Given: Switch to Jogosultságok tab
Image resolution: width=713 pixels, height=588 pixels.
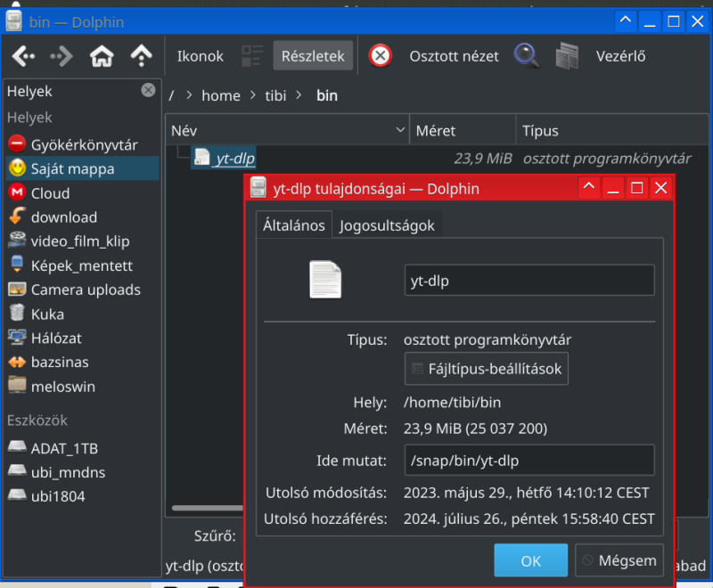Looking at the screenshot, I should pyautogui.click(x=387, y=225).
